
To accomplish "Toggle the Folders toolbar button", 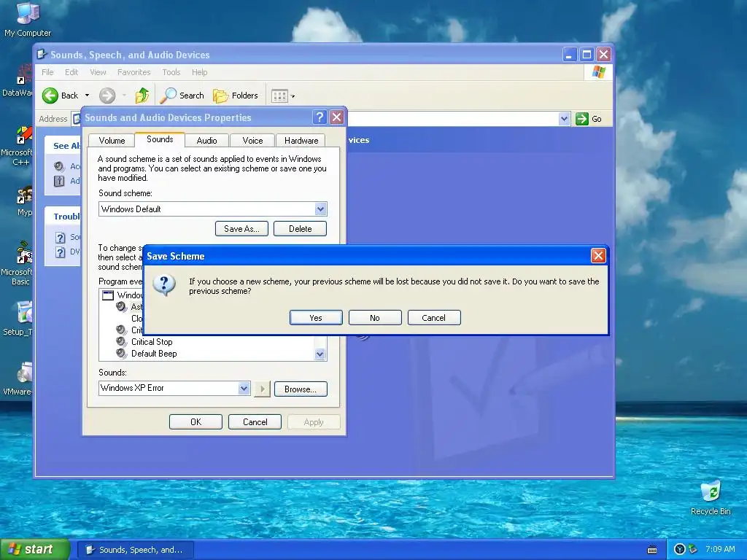I will click(236, 96).
